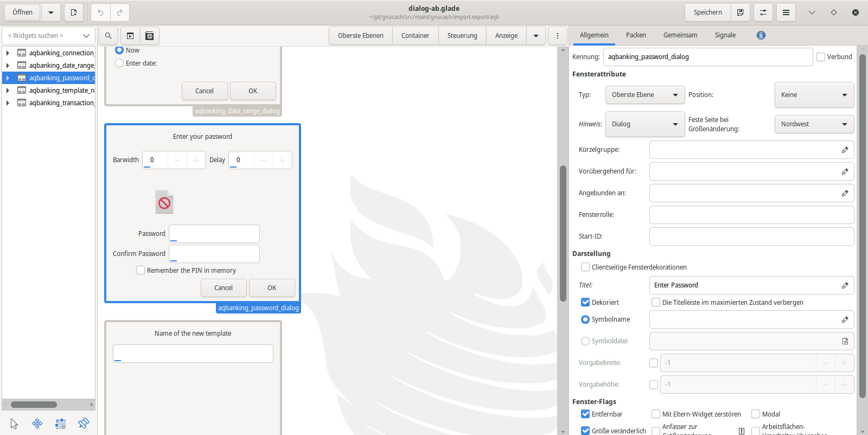Expand aqbanking_template tree row

(x=8, y=91)
